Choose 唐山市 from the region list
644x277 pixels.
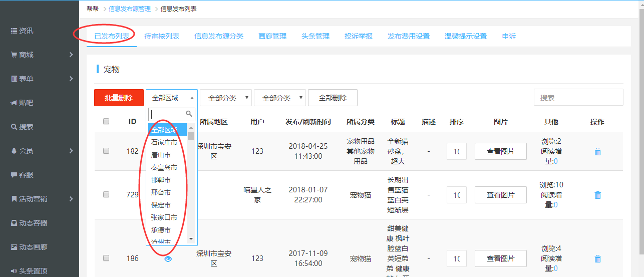[161, 155]
